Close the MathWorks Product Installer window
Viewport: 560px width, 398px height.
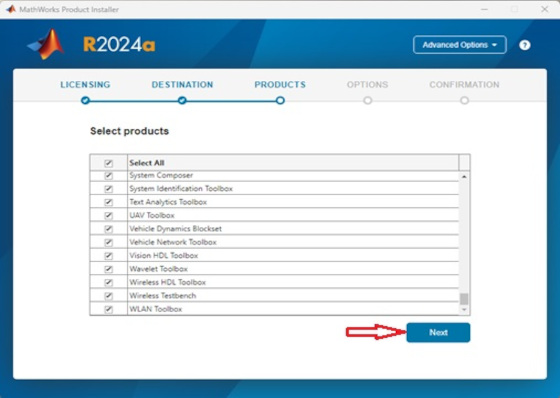pos(544,9)
